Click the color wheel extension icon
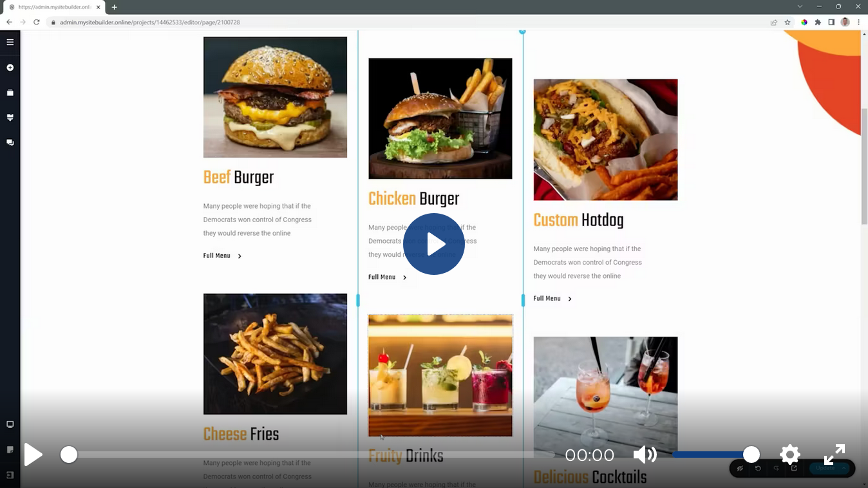The width and height of the screenshot is (868, 488). 804,22
